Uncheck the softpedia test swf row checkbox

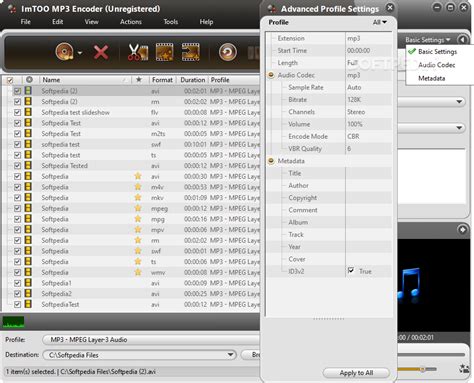tap(17, 144)
